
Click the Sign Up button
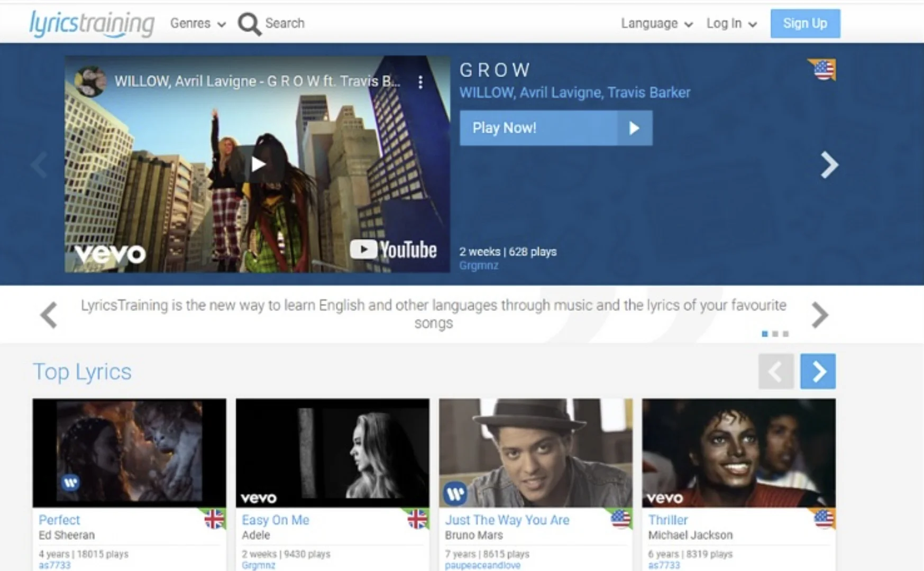pyautogui.click(x=804, y=24)
